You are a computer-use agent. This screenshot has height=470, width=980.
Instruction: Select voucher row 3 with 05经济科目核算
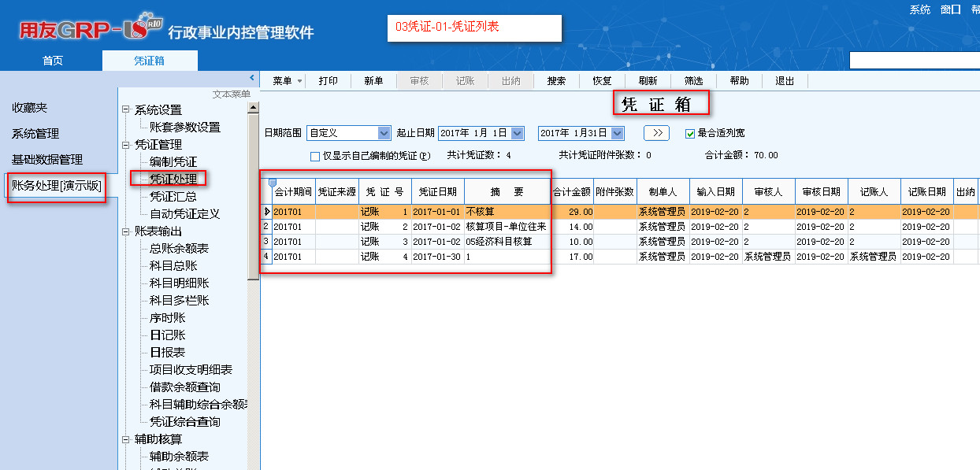(x=499, y=241)
